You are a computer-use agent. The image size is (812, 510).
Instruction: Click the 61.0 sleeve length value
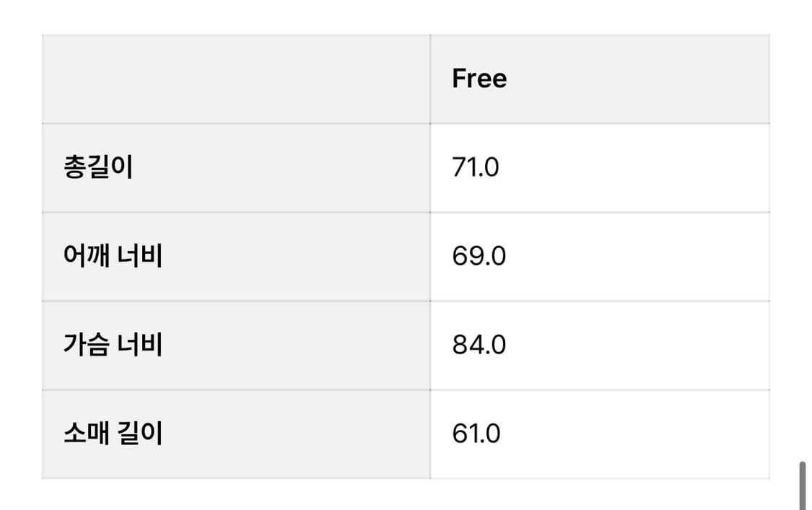(476, 434)
